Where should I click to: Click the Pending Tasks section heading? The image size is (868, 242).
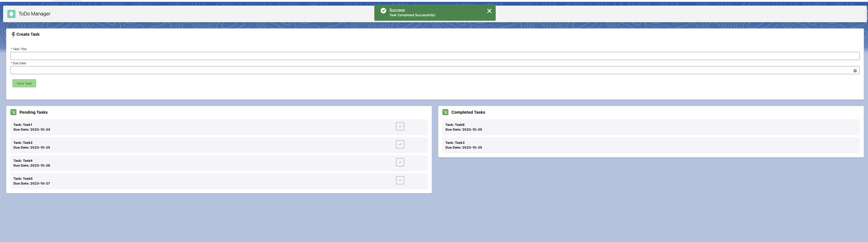point(33,112)
